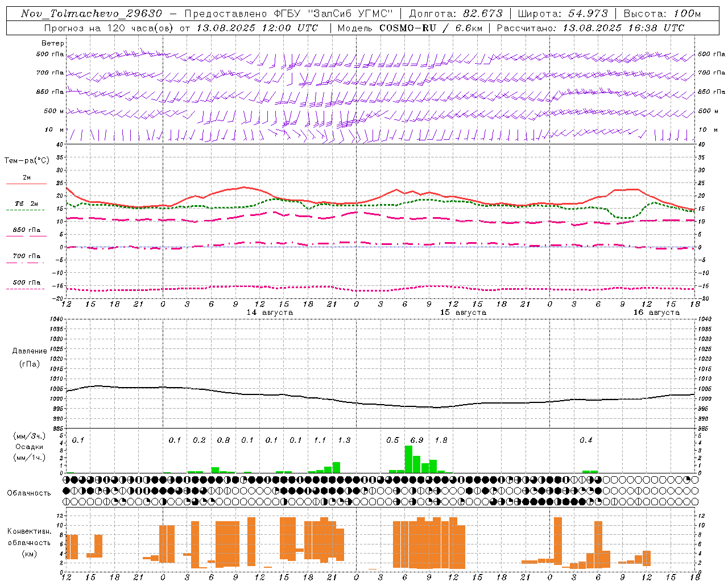Click the Осадки precipitation label

[30, 447]
